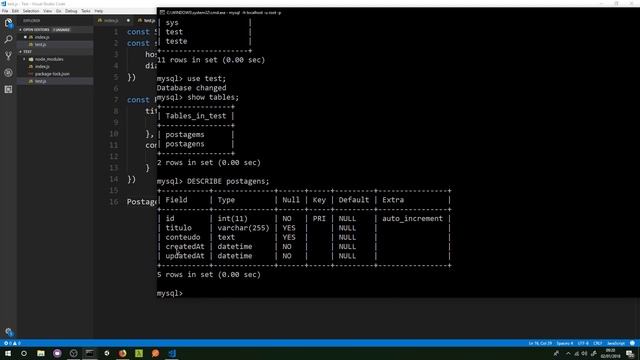Open the Action Center notifications icon
The width and height of the screenshot is (640, 360).
pyautogui.click(x=630, y=353)
